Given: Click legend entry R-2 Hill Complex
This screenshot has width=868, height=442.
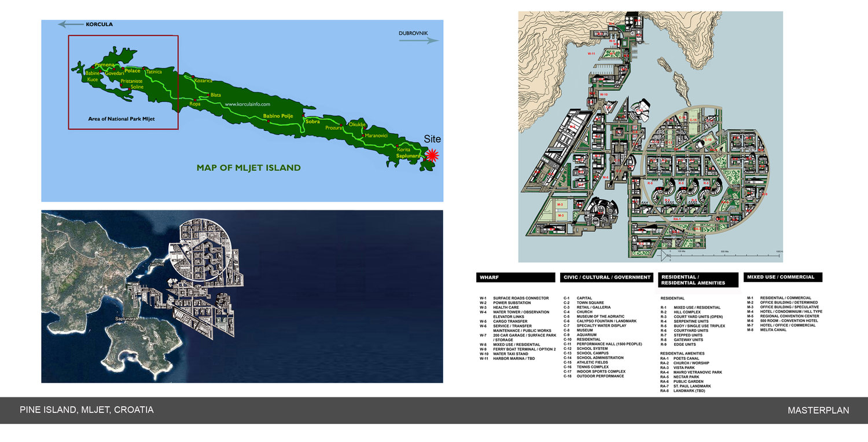Looking at the screenshot, I should pyautogui.click(x=681, y=312).
